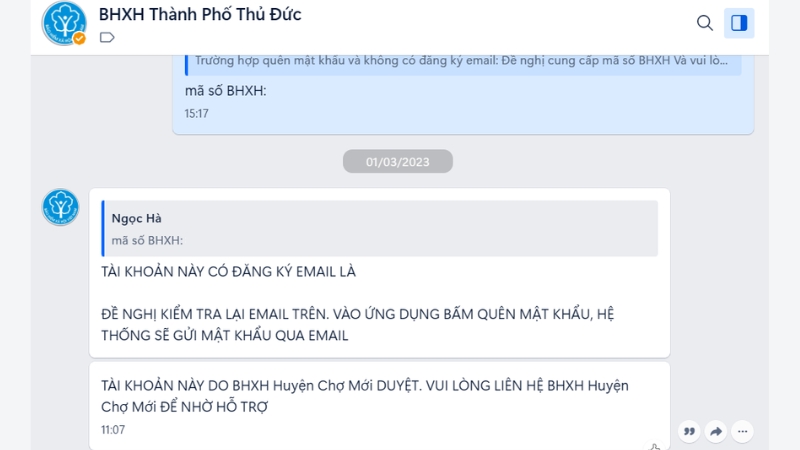The width and height of the screenshot is (800, 450).
Task: Click the tag label icon under chat title
Action: (107, 38)
